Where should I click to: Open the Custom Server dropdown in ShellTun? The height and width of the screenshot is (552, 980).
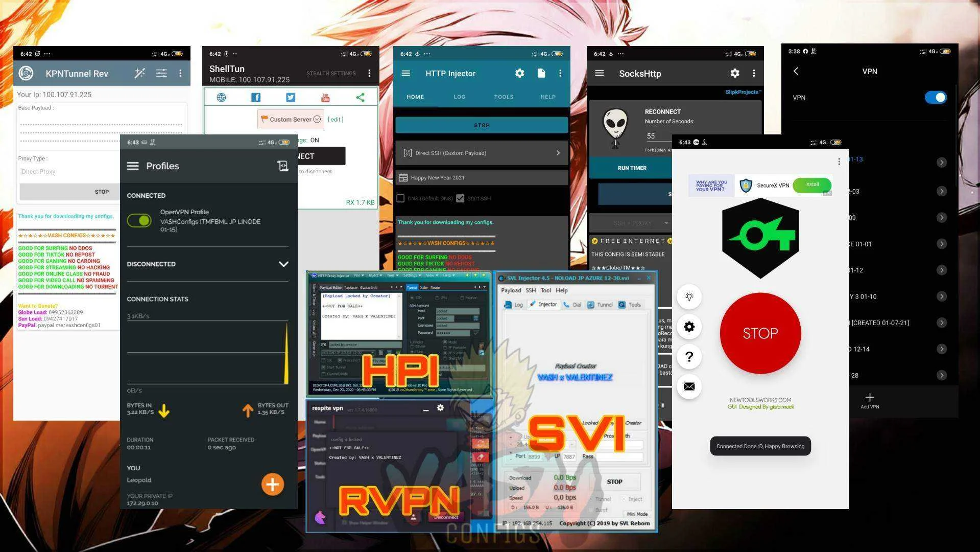point(291,119)
